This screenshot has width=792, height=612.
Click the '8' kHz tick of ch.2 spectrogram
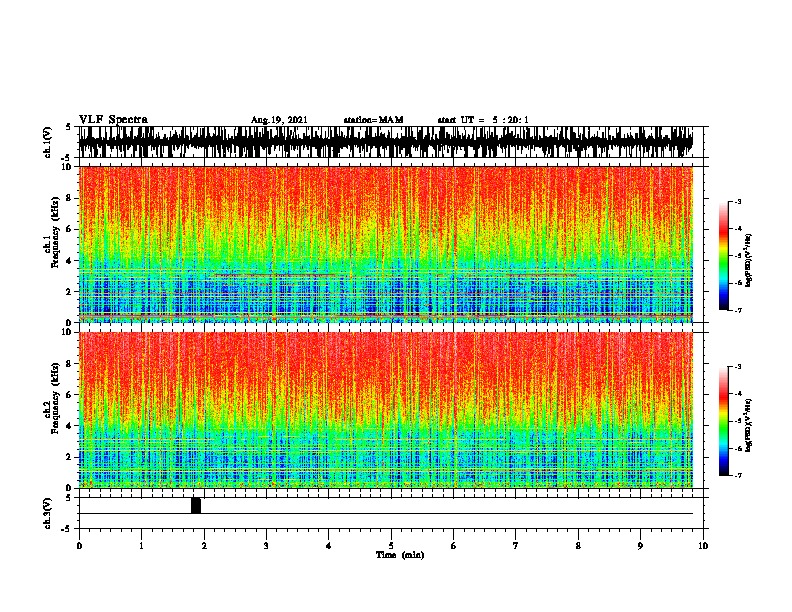pos(70,364)
